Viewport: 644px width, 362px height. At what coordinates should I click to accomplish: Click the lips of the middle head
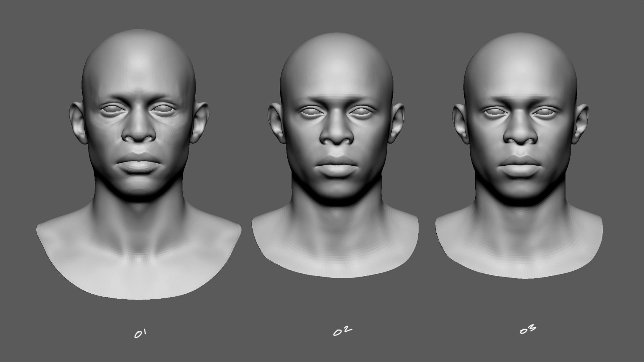pyautogui.click(x=336, y=166)
